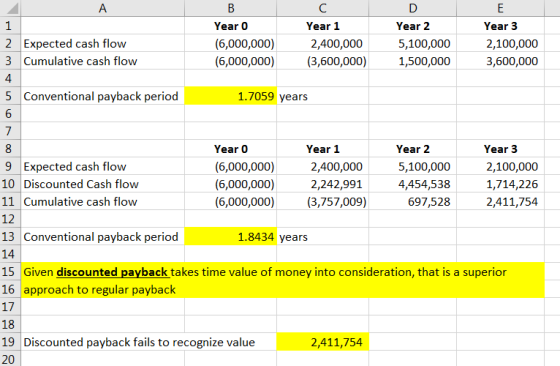Click 'Conventional payback period' label in row 13

coord(101,237)
